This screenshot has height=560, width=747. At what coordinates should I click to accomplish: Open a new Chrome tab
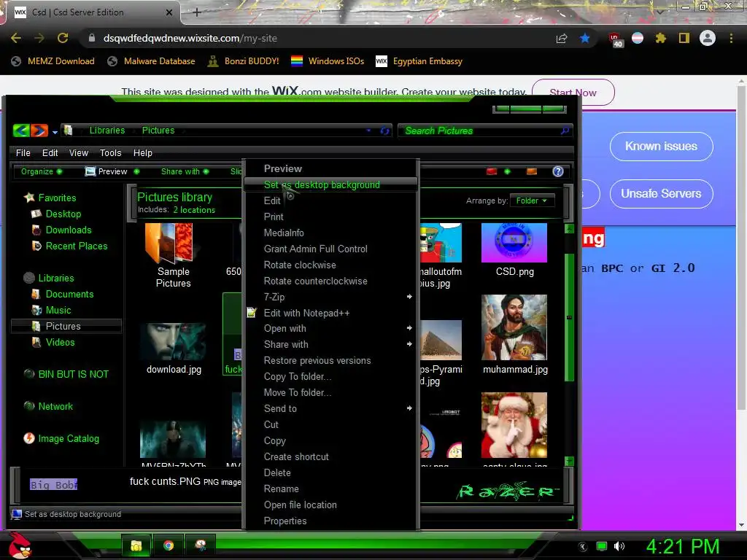[197, 12]
